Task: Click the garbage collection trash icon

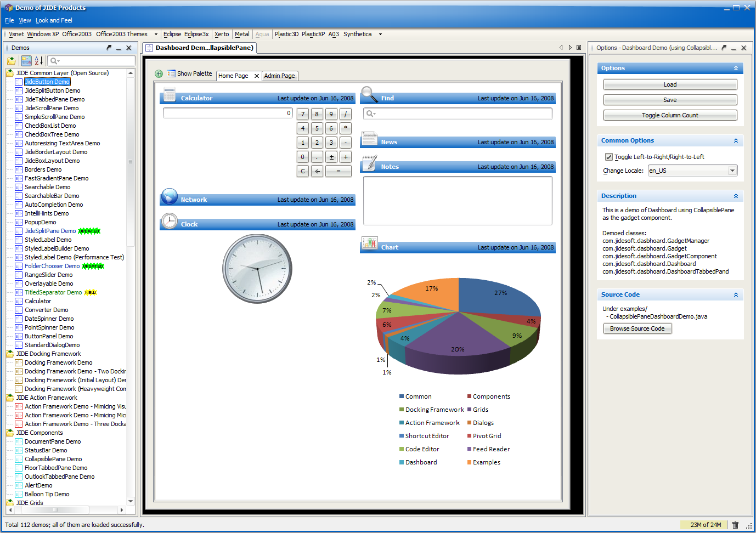Action: click(x=735, y=525)
